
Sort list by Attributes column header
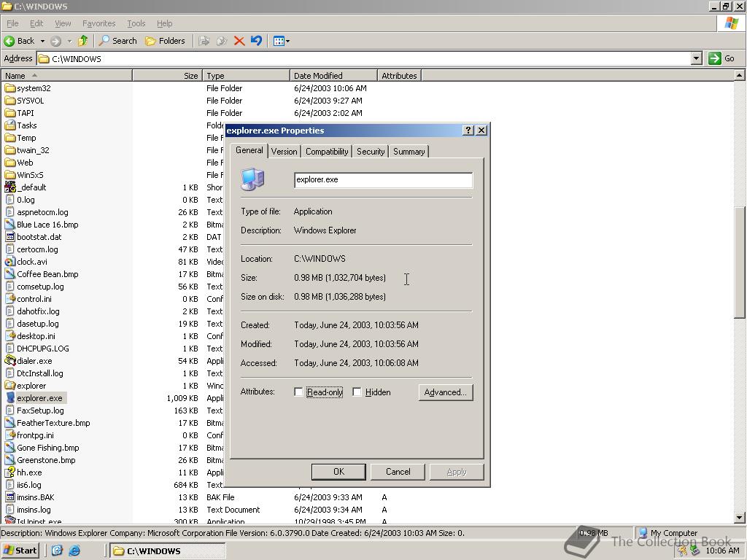coord(399,76)
